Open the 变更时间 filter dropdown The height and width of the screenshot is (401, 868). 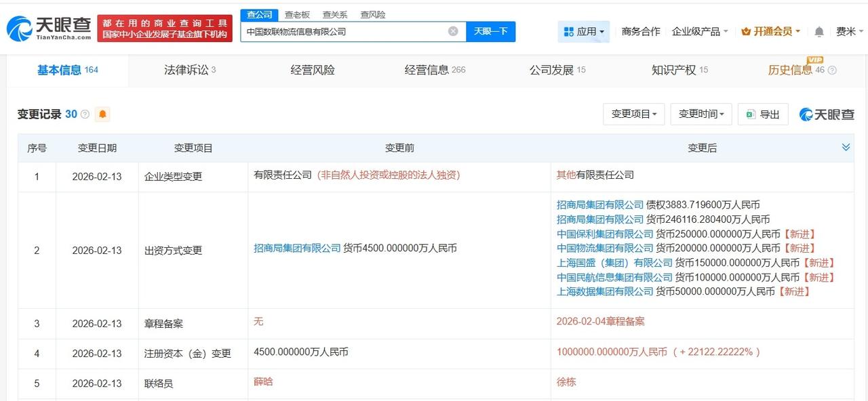[x=701, y=114]
